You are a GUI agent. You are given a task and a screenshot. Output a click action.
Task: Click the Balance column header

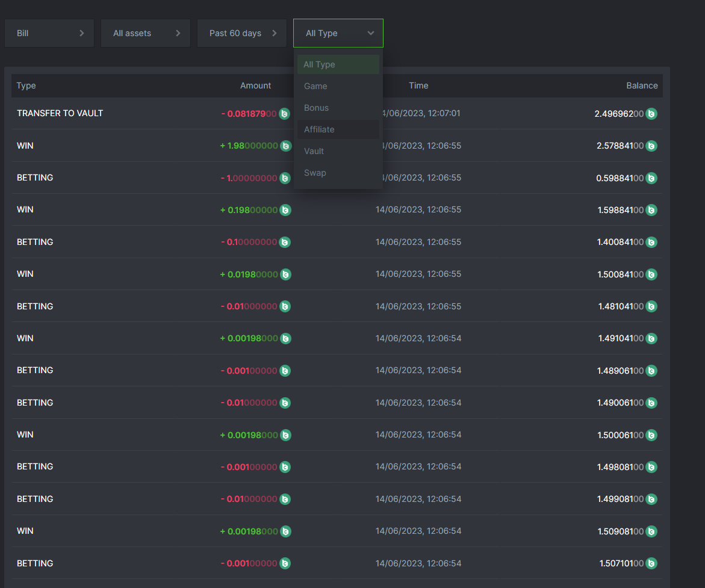point(641,85)
